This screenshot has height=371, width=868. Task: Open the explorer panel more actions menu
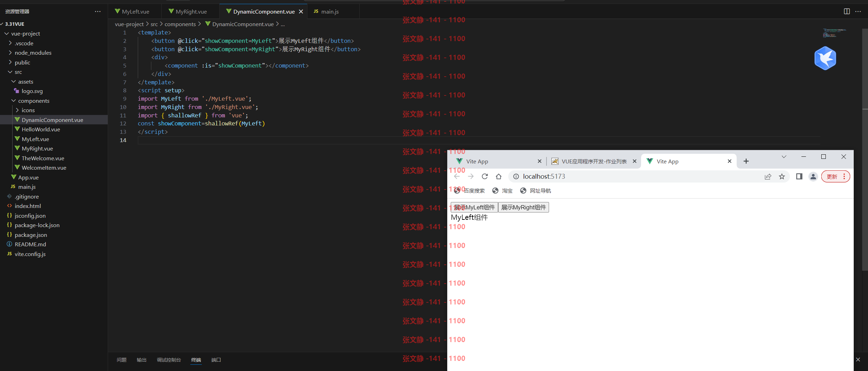click(98, 11)
